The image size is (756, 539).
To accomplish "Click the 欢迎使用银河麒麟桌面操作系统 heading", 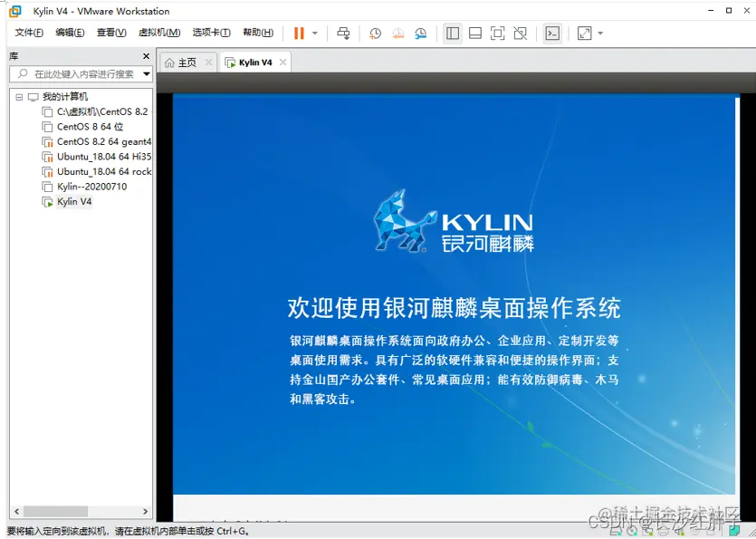I will tap(455, 308).
